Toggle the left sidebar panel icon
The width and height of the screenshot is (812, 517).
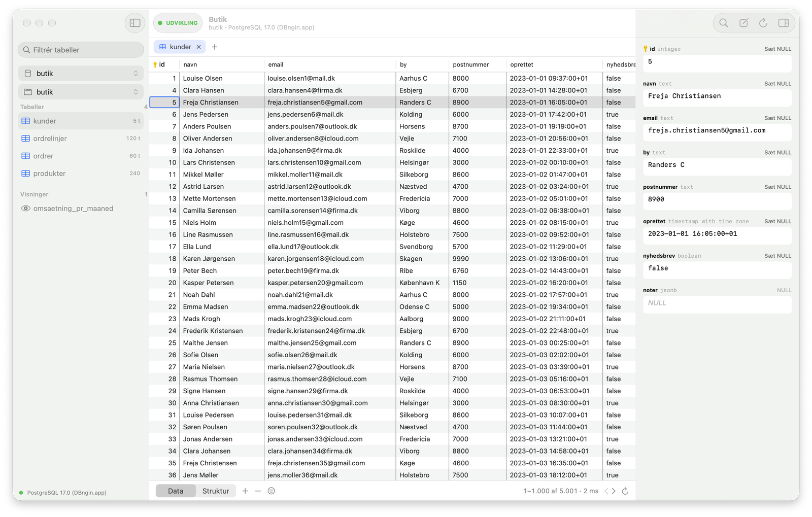[x=135, y=23]
